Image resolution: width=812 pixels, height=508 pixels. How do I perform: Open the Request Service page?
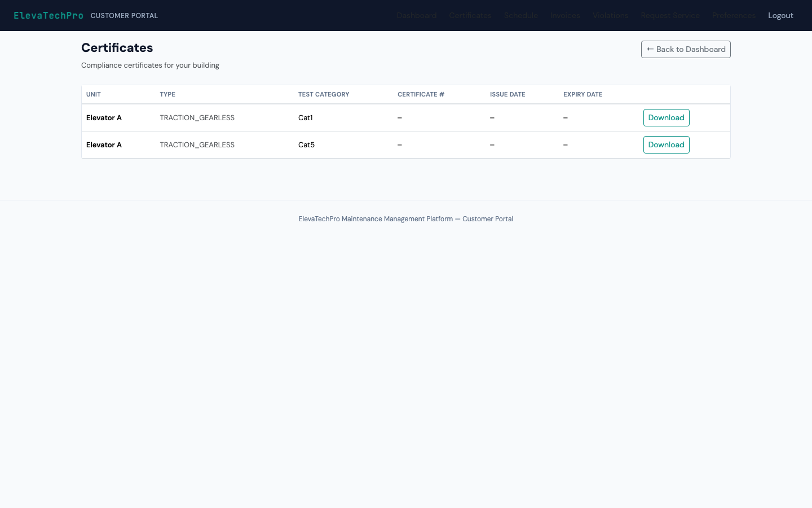(670, 15)
